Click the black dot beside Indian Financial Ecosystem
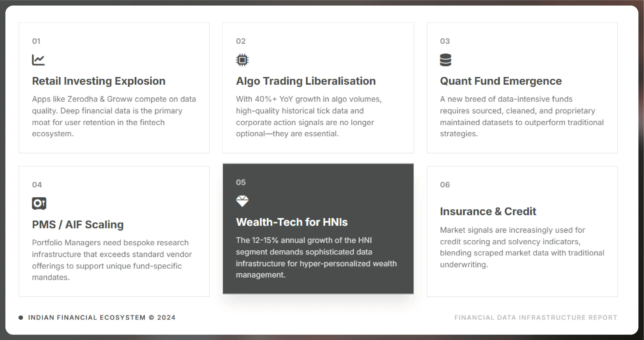The height and width of the screenshot is (340, 644). click(x=21, y=317)
